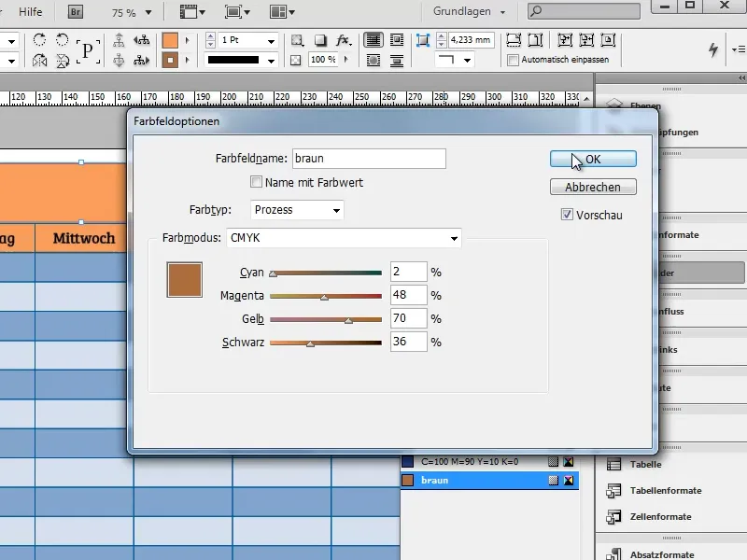Viewport: 747px width, 560px height.
Task: Click Fit content to frame icon
Action: click(565, 40)
